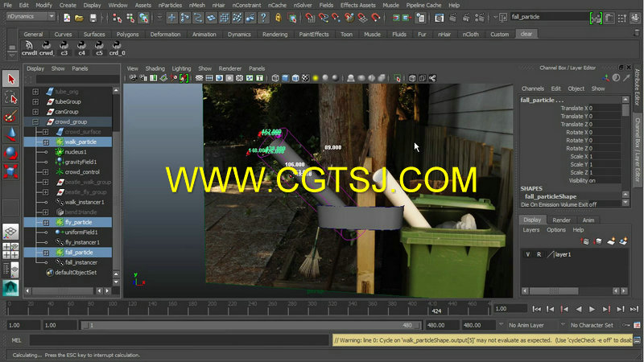Click timeline current frame 424 marker

(x=436, y=311)
